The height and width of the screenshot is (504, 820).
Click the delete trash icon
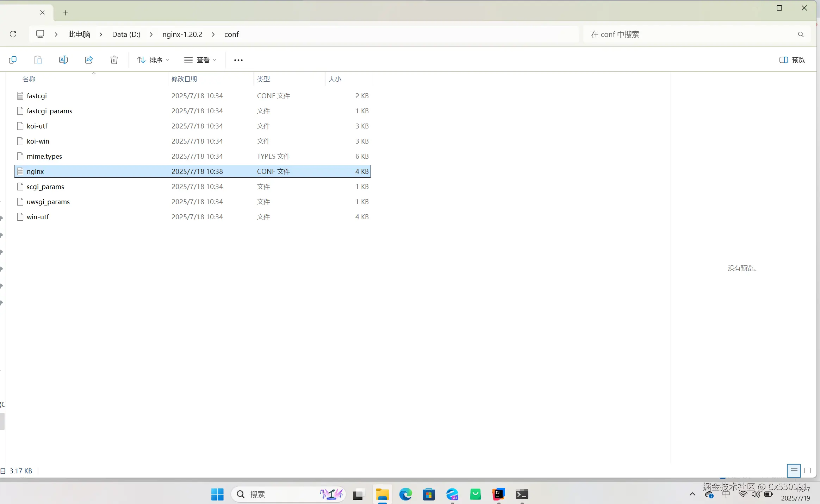pyautogui.click(x=114, y=60)
